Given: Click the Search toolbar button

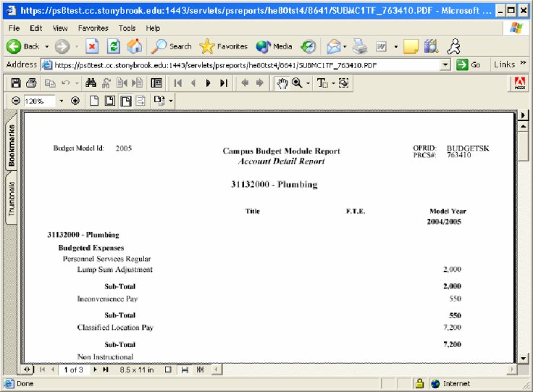Looking at the screenshot, I should tap(172, 46).
